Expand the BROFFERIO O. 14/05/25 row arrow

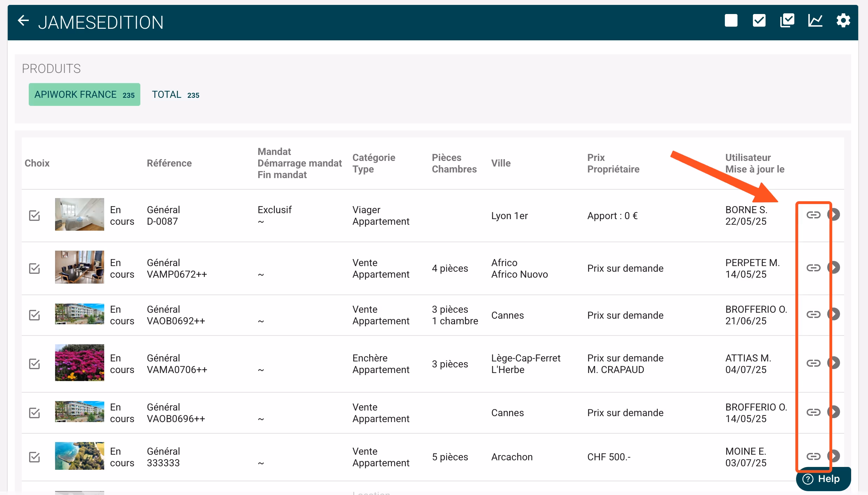(835, 412)
